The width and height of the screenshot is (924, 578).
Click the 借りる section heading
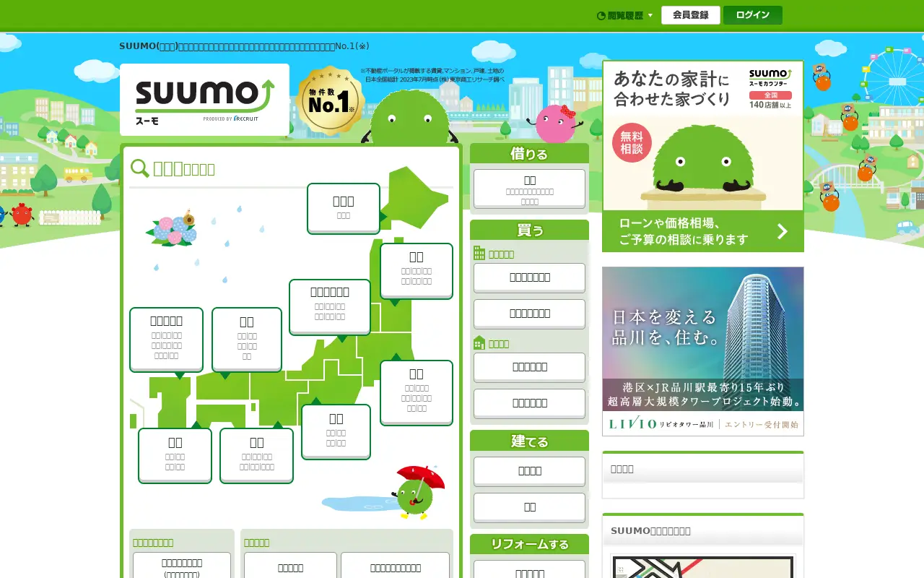tap(529, 153)
